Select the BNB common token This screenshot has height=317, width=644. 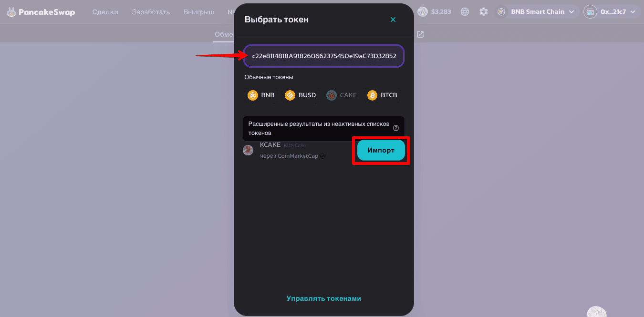click(x=261, y=95)
